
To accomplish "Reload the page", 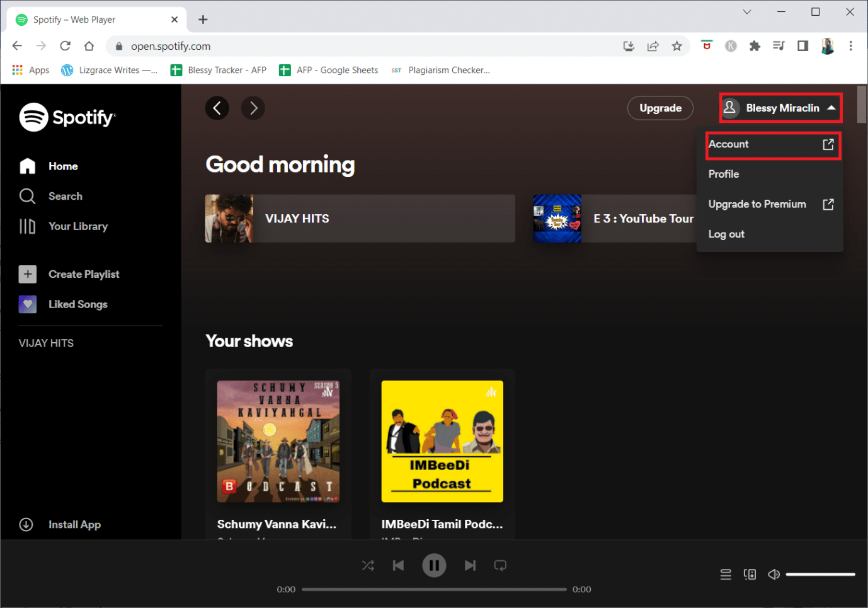I will click(65, 46).
